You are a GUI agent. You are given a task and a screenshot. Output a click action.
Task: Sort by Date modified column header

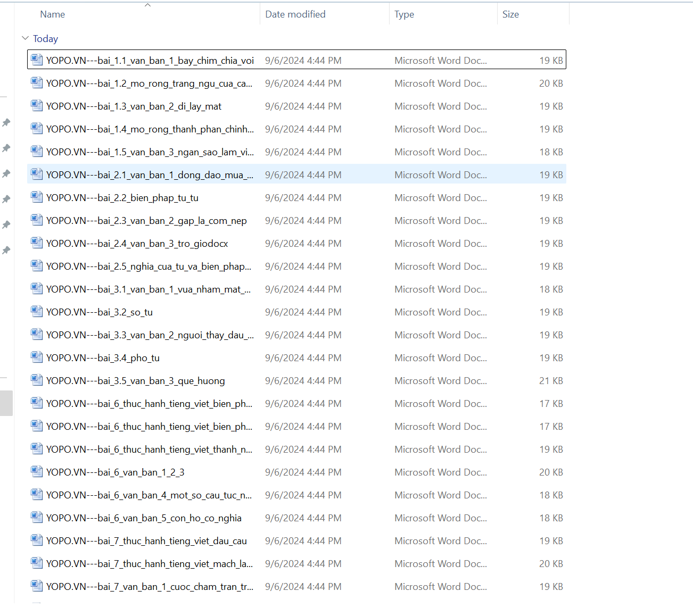click(295, 14)
